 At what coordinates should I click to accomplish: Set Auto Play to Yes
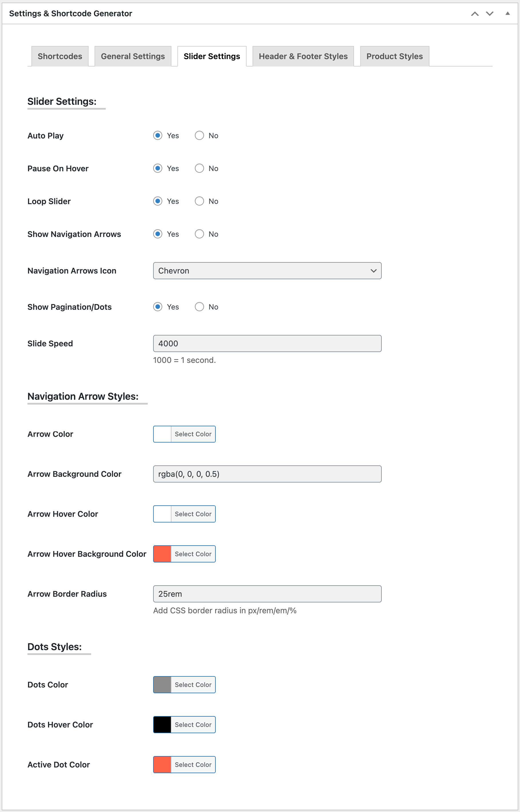[x=158, y=136]
